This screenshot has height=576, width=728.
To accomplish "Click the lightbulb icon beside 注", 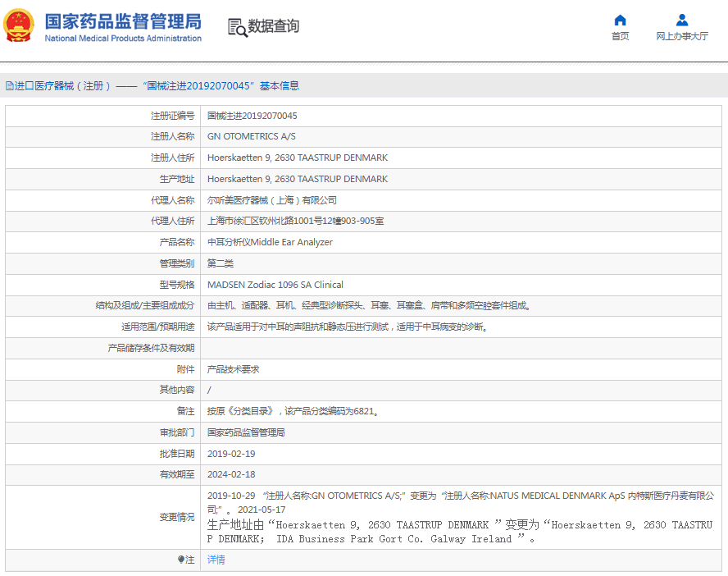I will pos(181,560).
